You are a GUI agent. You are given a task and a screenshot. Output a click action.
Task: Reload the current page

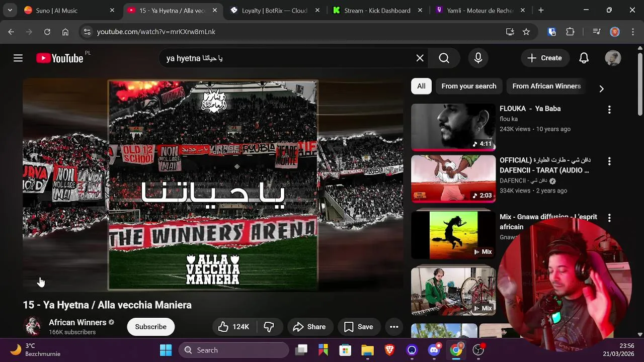(47, 32)
